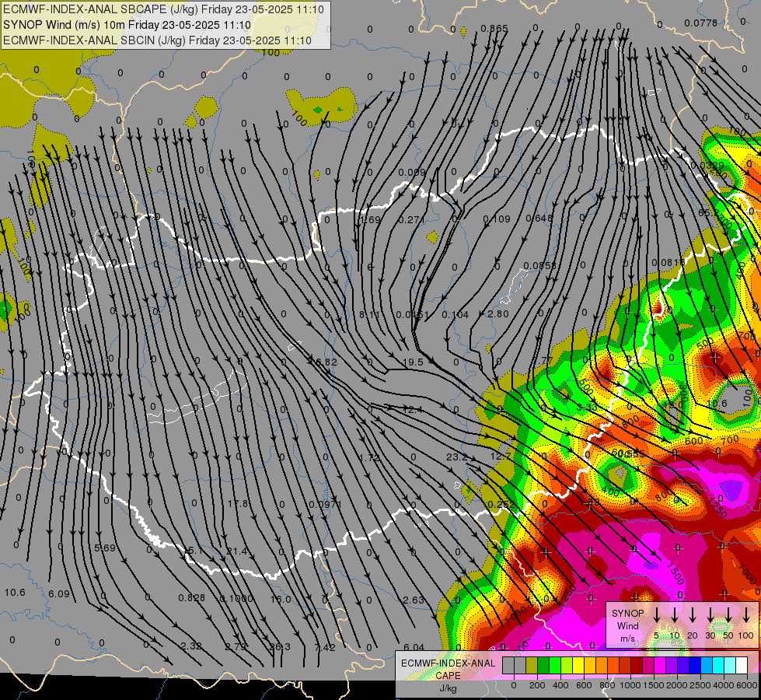Select the dark green CAPE legend swatch
Screen dimensions: 761x700
click(x=543, y=666)
